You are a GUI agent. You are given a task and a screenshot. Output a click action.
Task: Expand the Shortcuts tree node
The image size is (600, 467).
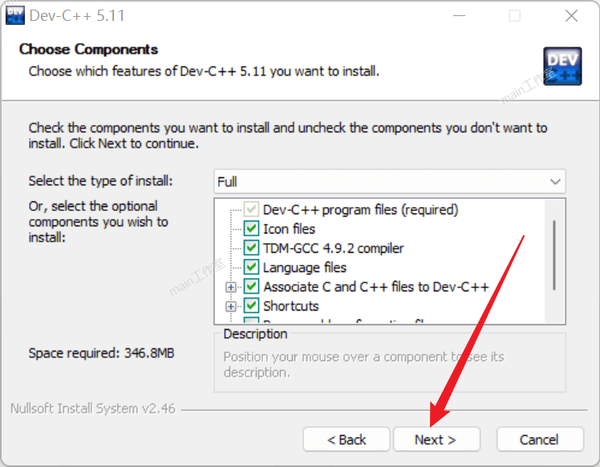click(x=231, y=306)
